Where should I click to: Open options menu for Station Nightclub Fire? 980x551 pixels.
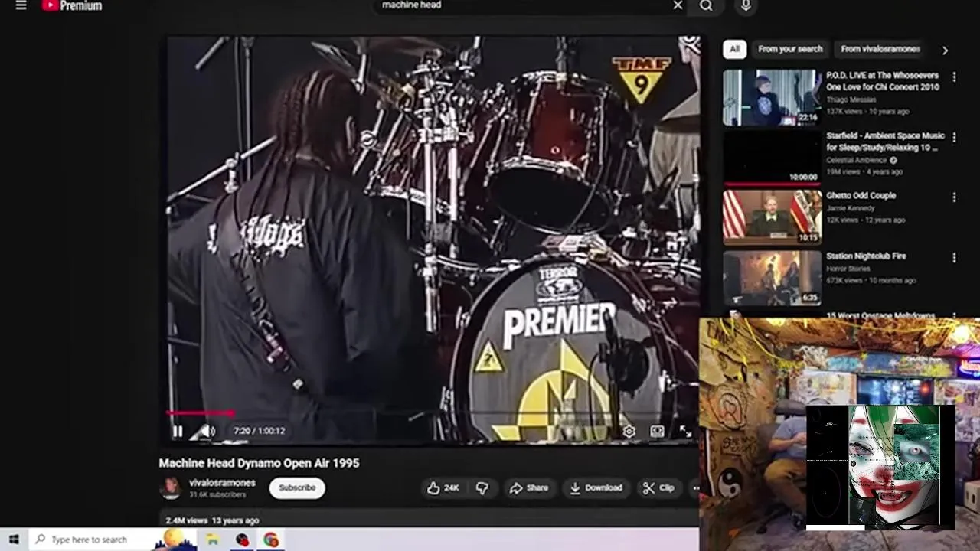[x=954, y=258]
